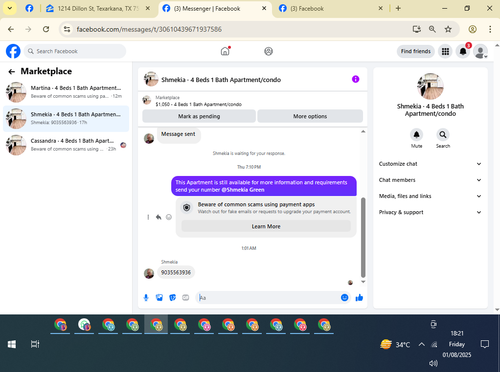Image resolution: width=500 pixels, height=372 pixels.
Task: Open emoji picker in message box
Action: click(x=345, y=298)
